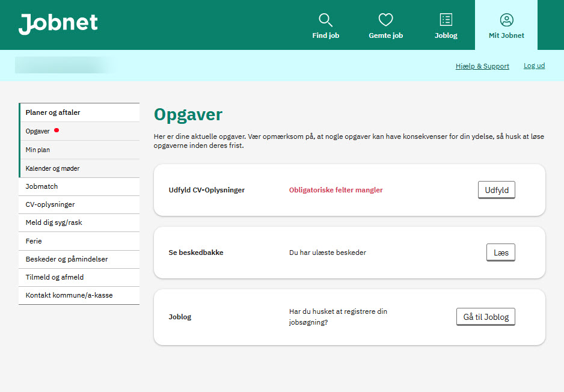Click the Mit Jobnet label in header

506,35
